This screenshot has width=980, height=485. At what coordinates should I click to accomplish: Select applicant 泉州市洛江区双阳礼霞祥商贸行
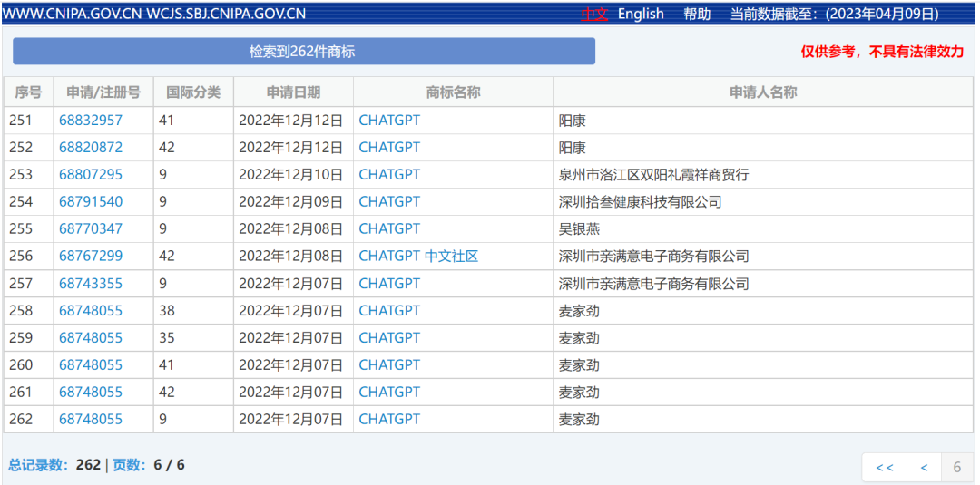(653, 175)
